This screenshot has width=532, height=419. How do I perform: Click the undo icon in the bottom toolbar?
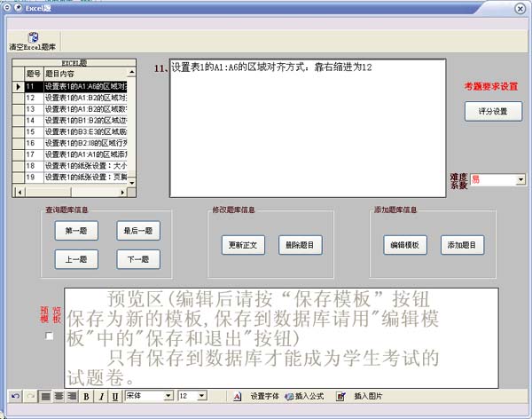pos(15,396)
